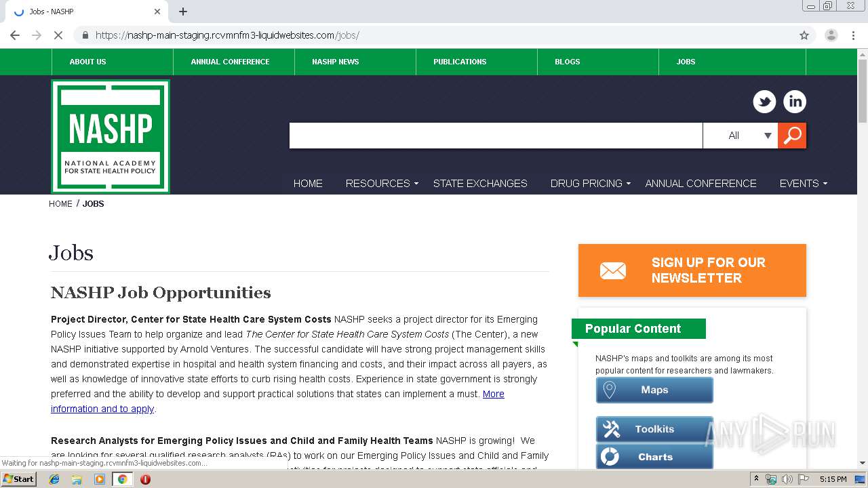Show hidden system tray icons
Image resolution: width=868 pixels, height=488 pixels.
click(757, 479)
